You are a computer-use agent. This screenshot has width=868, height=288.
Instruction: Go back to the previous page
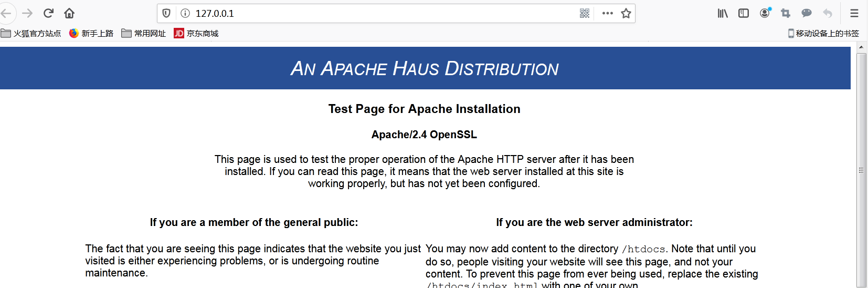(6, 13)
